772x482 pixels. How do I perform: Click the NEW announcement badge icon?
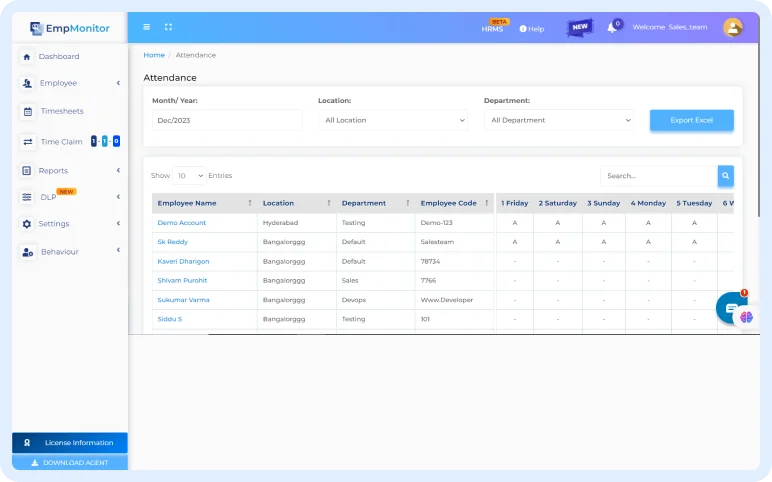(579, 27)
